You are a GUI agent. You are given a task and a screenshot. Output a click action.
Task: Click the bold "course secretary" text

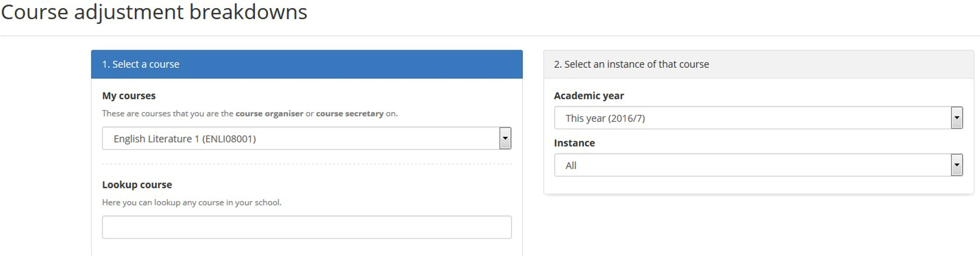click(x=350, y=114)
